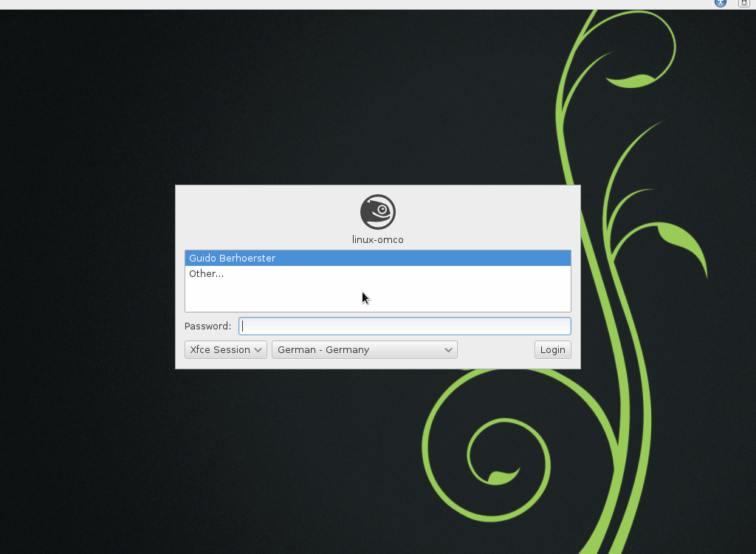Click empty area of the top panel

(369, 4)
